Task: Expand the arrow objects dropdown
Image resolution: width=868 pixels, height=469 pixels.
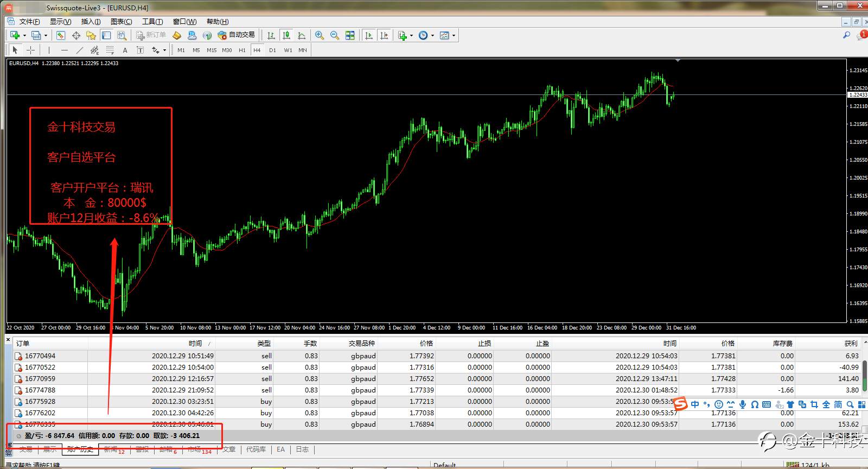Action: 164,50
